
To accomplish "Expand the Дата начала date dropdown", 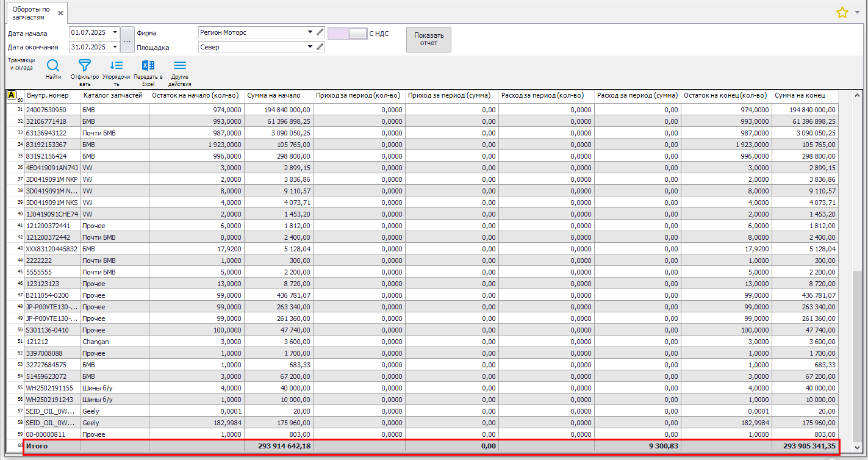I will pos(115,32).
